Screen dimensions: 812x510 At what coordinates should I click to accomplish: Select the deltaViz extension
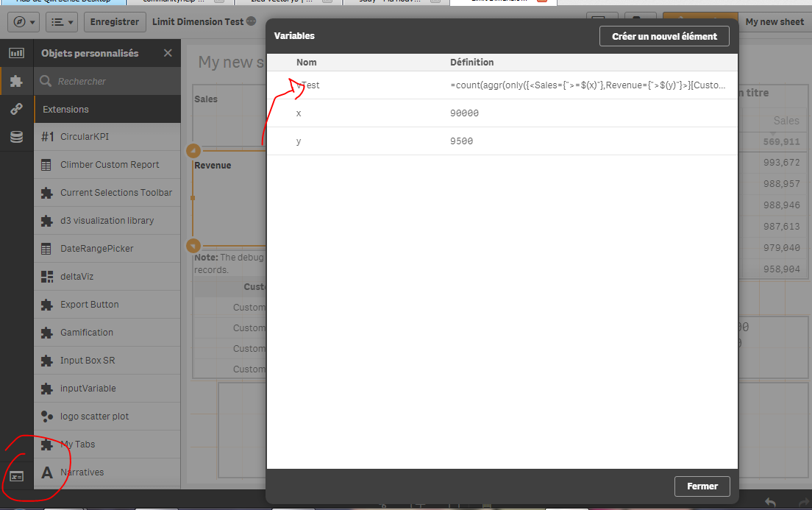(107, 277)
